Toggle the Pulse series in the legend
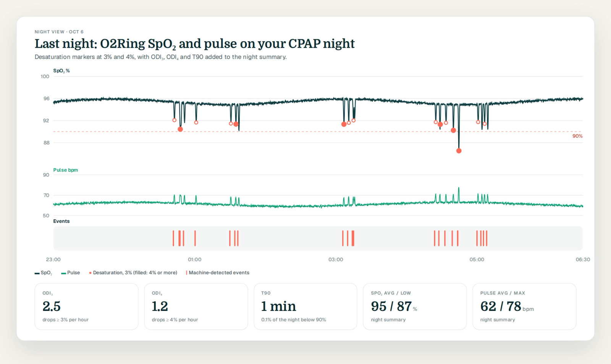 70,273
